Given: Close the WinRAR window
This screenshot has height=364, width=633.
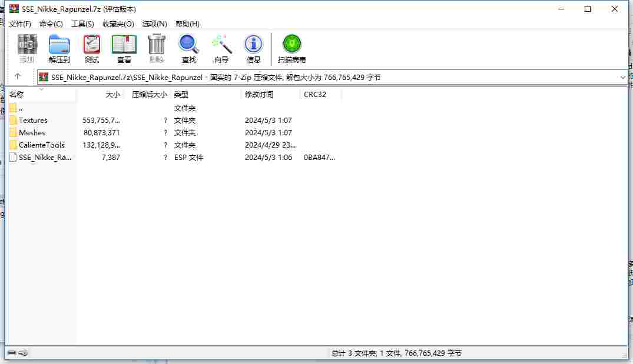Looking at the screenshot, I should point(614,9).
